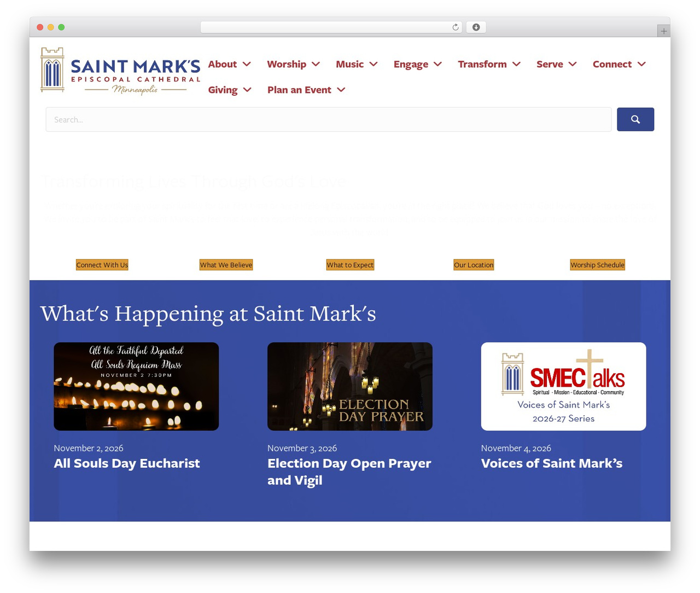Open the Engage menu item
This screenshot has width=700, height=593.
pos(411,65)
